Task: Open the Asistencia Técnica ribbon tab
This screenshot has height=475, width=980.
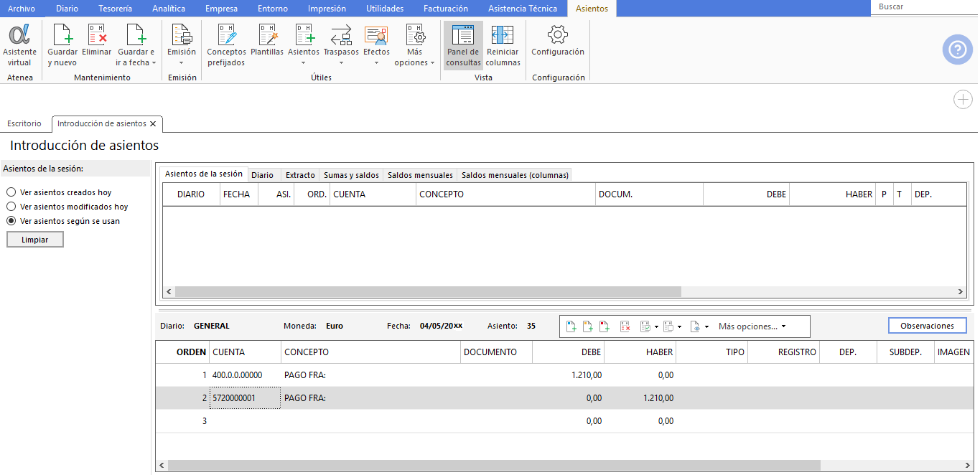Action: [x=523, y=9]
